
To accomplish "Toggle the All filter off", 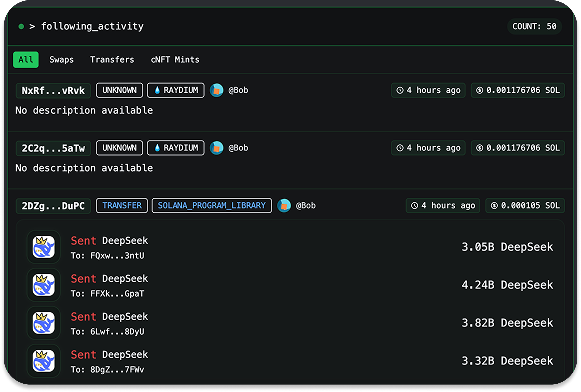I will [26, 59].
